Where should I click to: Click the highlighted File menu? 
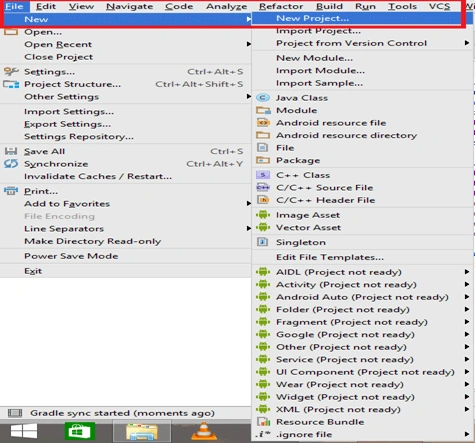pyautogui.click(x=15, y=6)
